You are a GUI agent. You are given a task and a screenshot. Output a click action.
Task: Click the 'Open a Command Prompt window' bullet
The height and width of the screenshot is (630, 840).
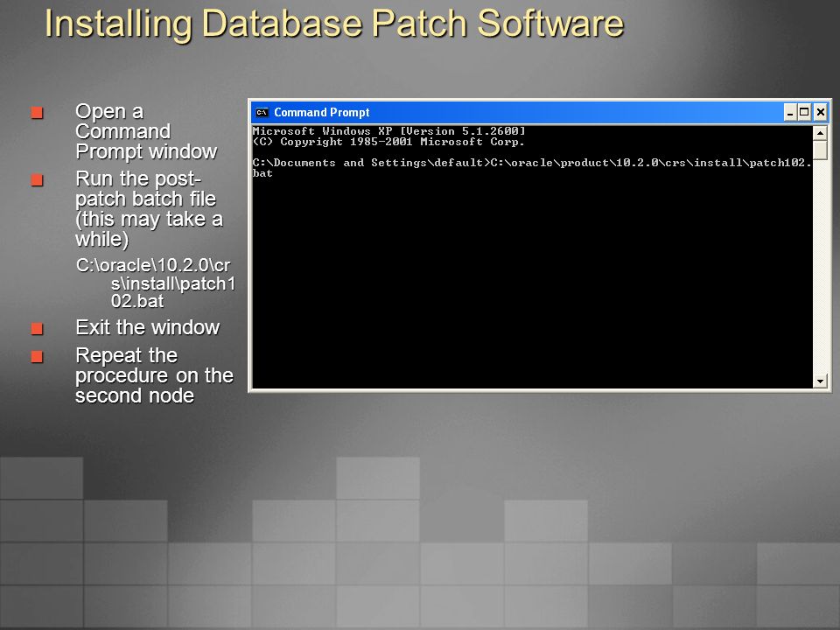tap(146, 131)
